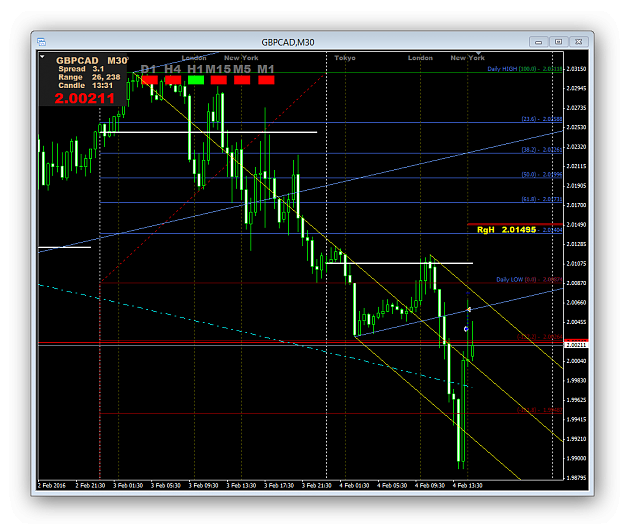Click the 1.99830 price axis value
The height and width of the screenshot is (527, 625).
576,380
